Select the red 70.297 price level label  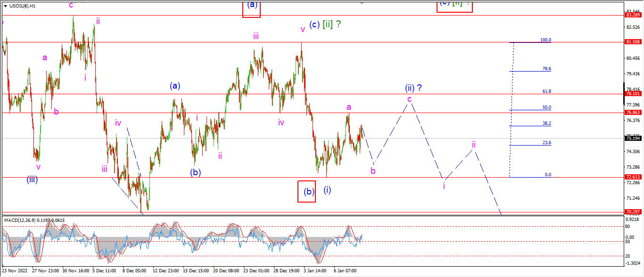coord(632,212)
